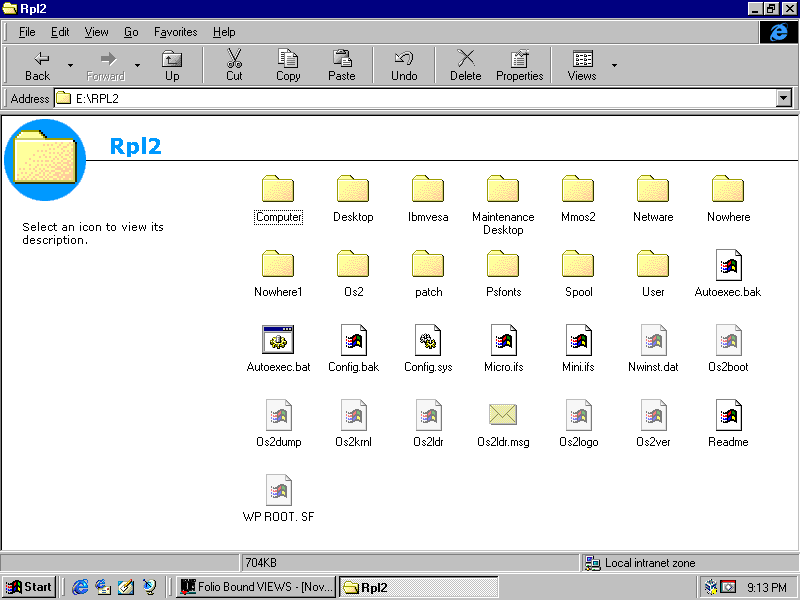
Task: Select the Spool folder
Action: [x=578, y=274]
